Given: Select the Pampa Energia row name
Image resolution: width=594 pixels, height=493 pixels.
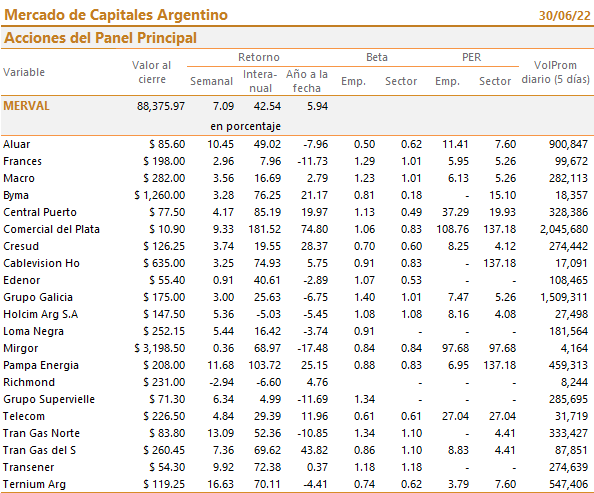Looking at the screenshot, I should click(41, 365).
